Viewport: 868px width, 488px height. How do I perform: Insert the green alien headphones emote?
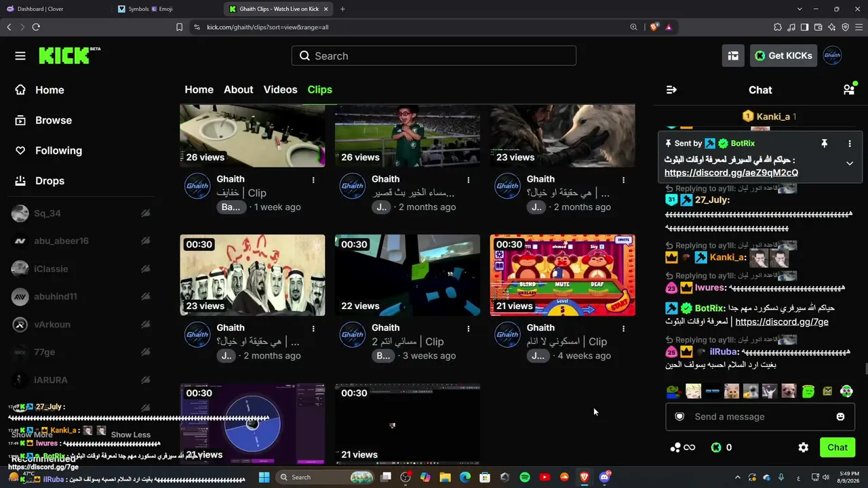[846, 391]
